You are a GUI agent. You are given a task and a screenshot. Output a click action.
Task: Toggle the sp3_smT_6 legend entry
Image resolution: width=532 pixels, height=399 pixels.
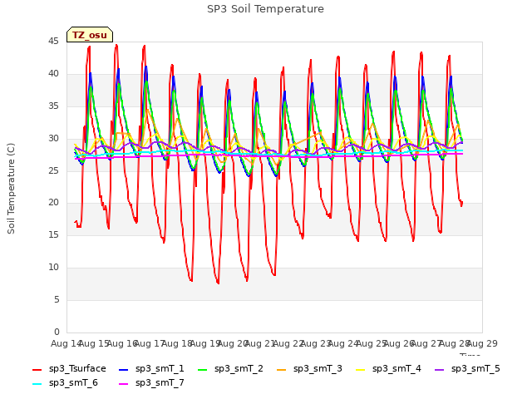coord(65,383)
